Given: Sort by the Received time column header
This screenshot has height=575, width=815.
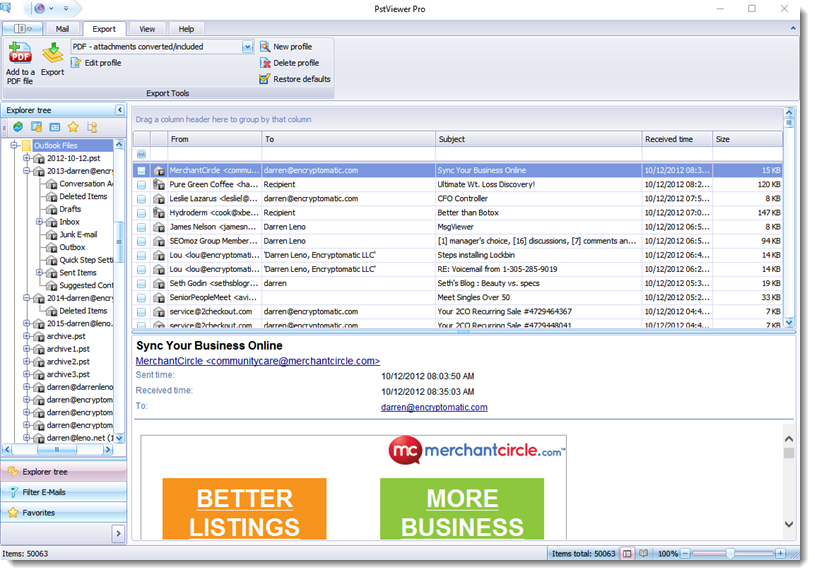Looking at the screenshot, I should (677, 139).
